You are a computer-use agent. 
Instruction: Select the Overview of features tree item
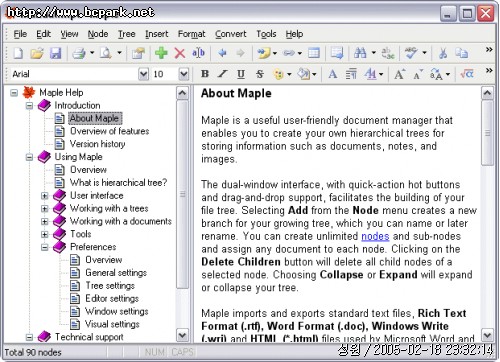pyautogui.click(x=109, y=131)
